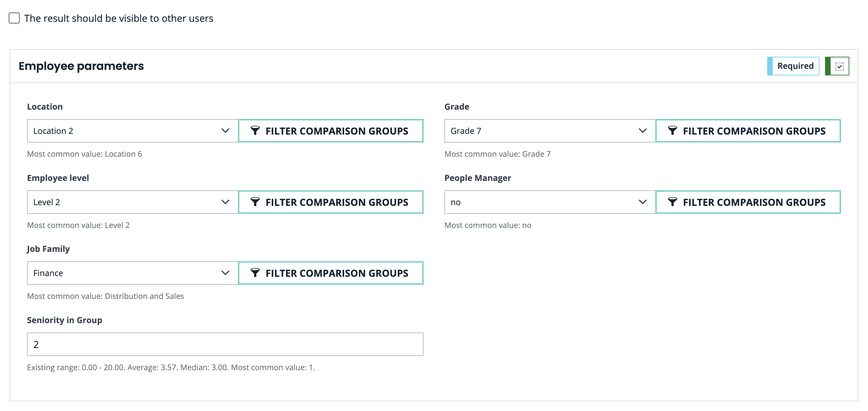
Task: Click funnel icon in Grade filter button
Action: click(x=672, y=130)
